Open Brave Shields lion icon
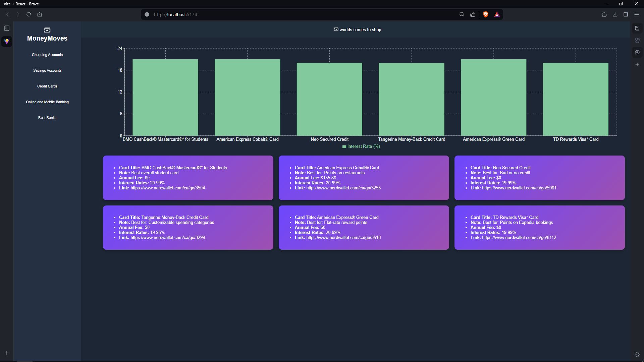 pyautogui.click(x=485, y=14)
